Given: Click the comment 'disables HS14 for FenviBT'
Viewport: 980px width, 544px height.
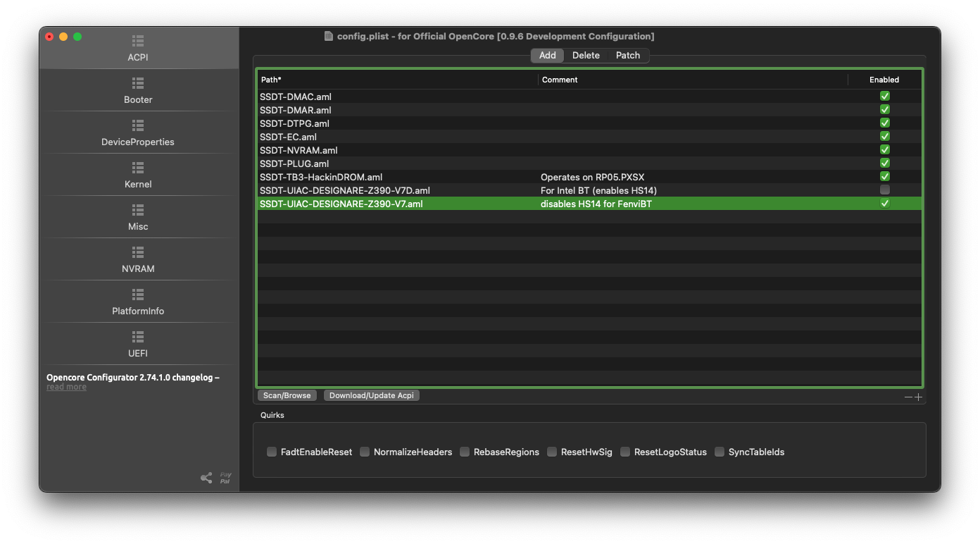Looking at the screenshot, I should [596, 204].
